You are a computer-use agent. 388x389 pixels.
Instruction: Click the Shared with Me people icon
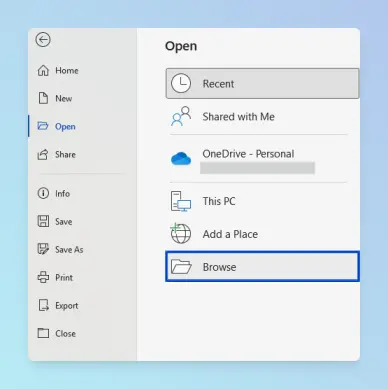tap(181, 116)
